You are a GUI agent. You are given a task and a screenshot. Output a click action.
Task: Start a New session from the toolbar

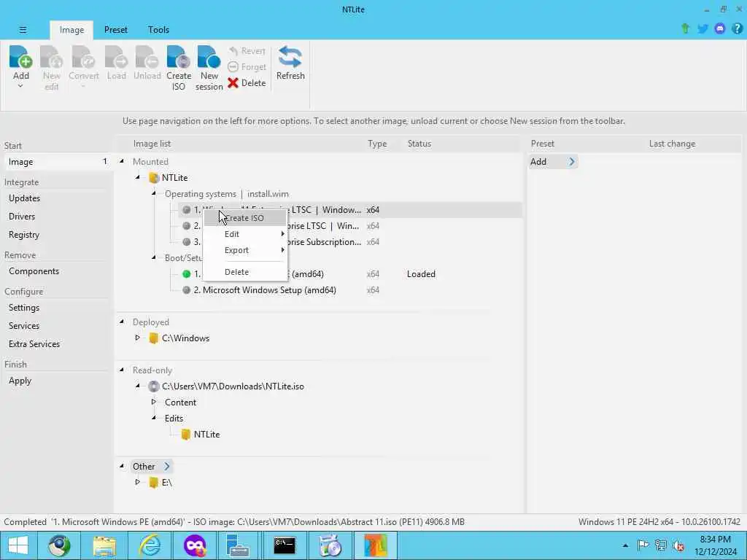(x=209, y=68)
